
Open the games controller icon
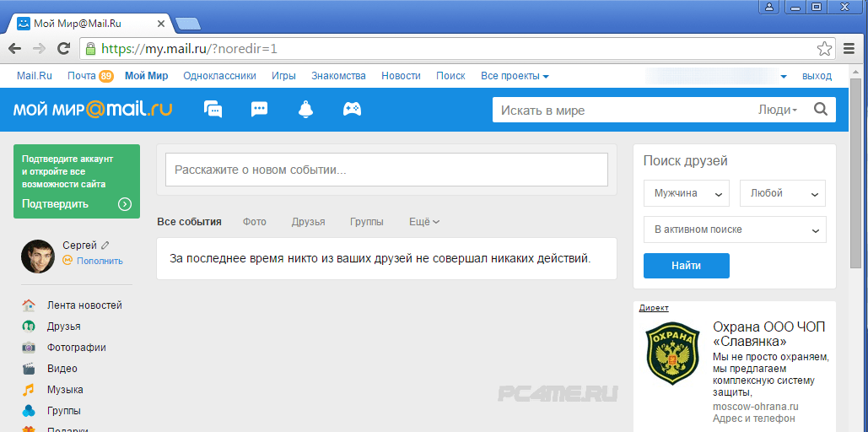352,110
